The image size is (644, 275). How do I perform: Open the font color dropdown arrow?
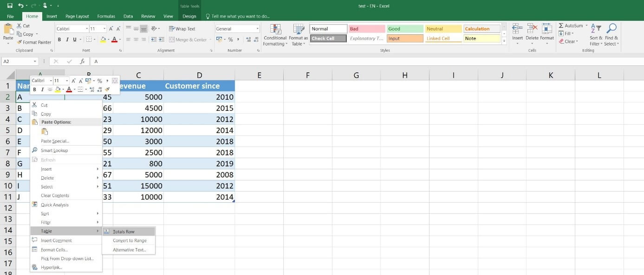(119, 39)
